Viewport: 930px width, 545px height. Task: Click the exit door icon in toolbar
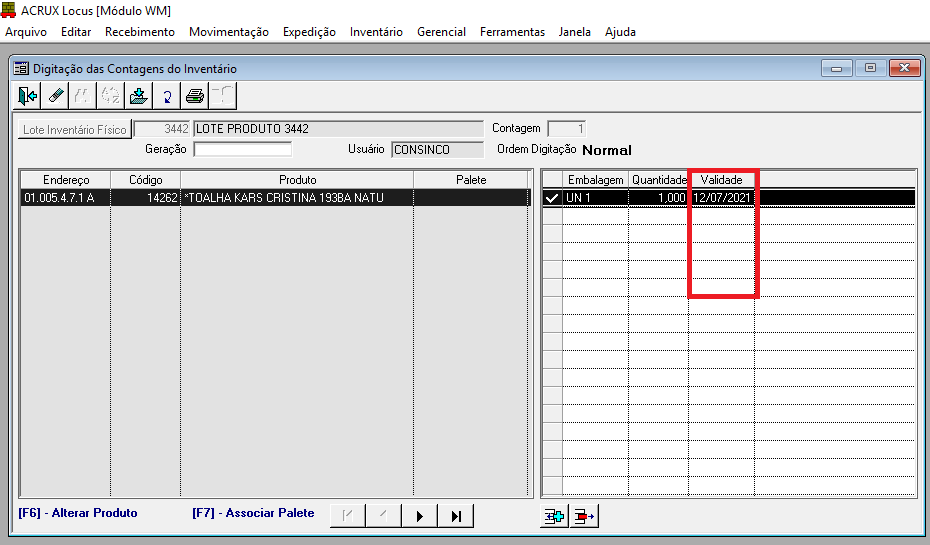(27, 95)
